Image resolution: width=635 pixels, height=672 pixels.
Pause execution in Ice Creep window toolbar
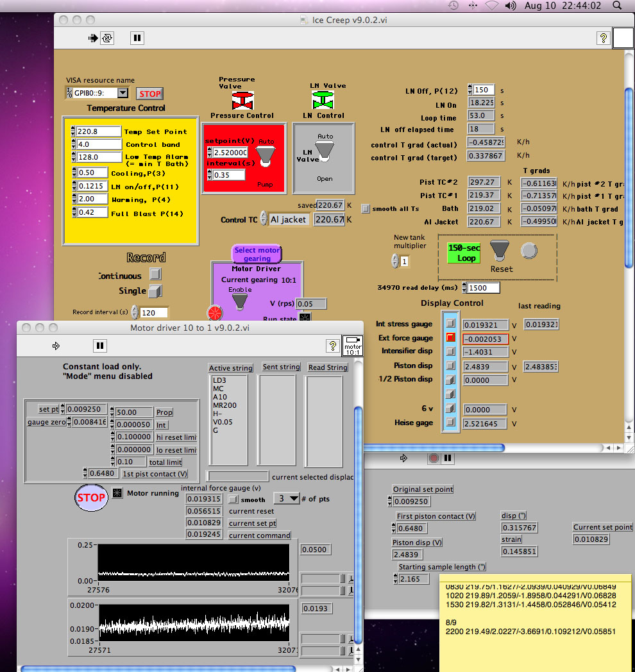(x=137, y=38)
